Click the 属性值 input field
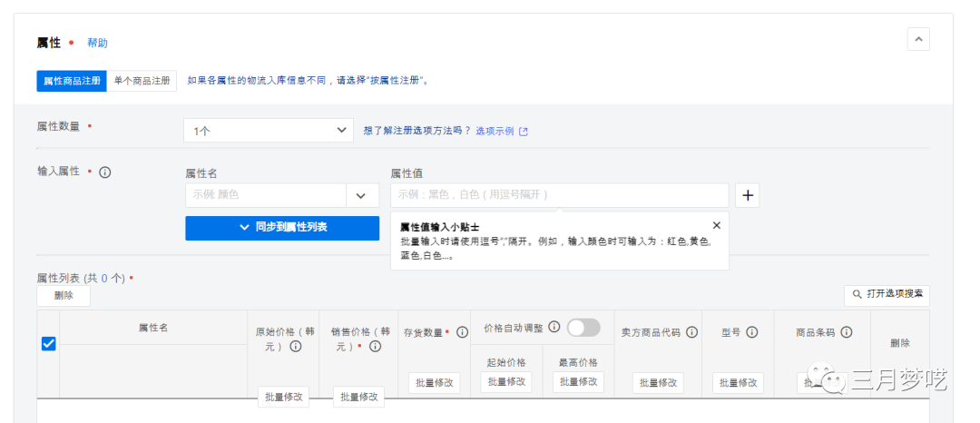The image size is (980, 423). click(x=559, y=195)
